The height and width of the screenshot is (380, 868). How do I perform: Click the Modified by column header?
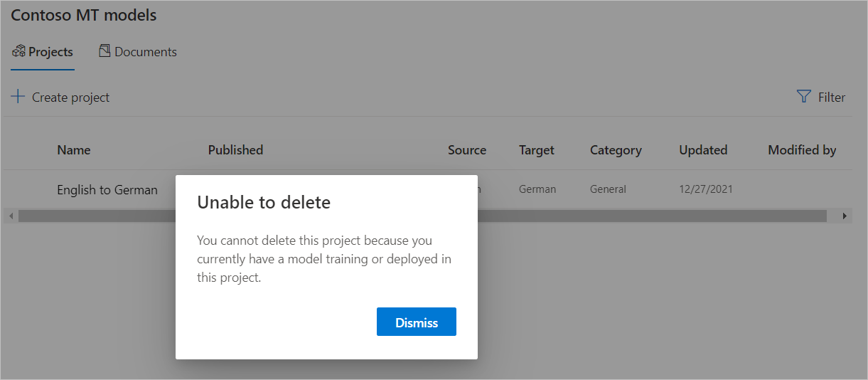pyautogui.click(x=802, y=150)
